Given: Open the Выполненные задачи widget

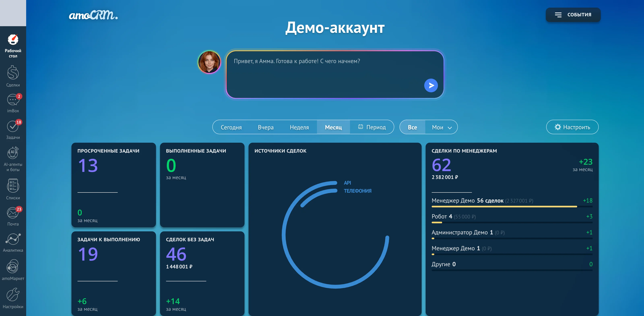Looking at the screenshot, I should [x=202, y=185].
